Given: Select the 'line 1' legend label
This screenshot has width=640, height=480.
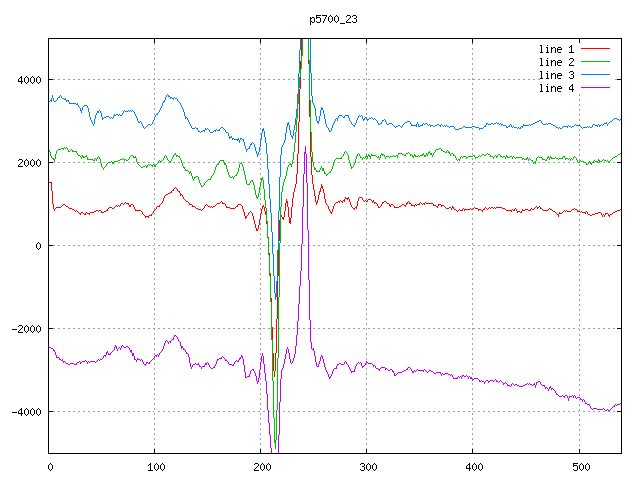Looking at the screenshot, I should [556, 49].
